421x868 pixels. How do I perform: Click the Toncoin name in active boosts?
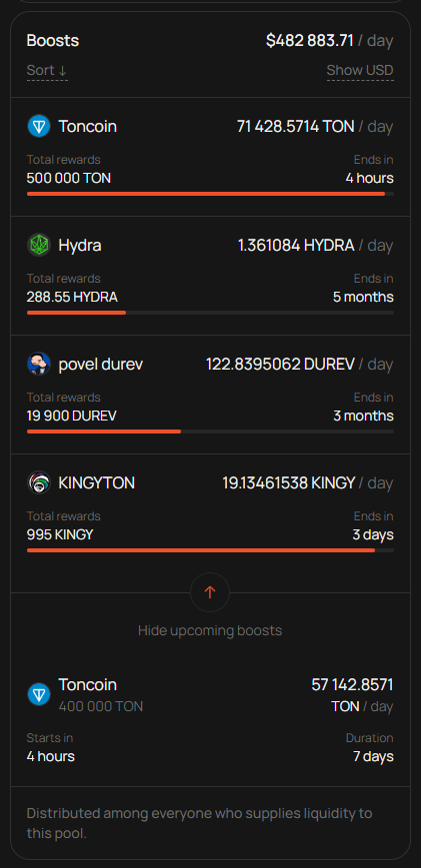click(x=88, y=126)
